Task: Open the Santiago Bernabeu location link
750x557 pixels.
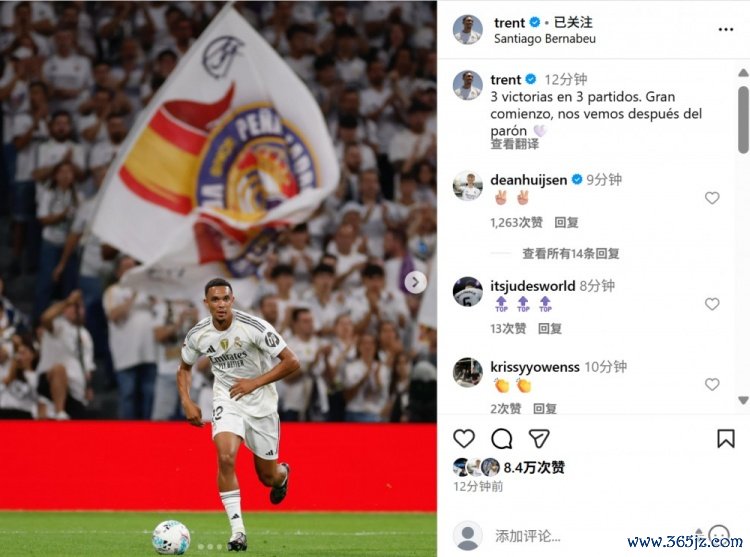Action: pyautogui.click(x=545, y=39)
